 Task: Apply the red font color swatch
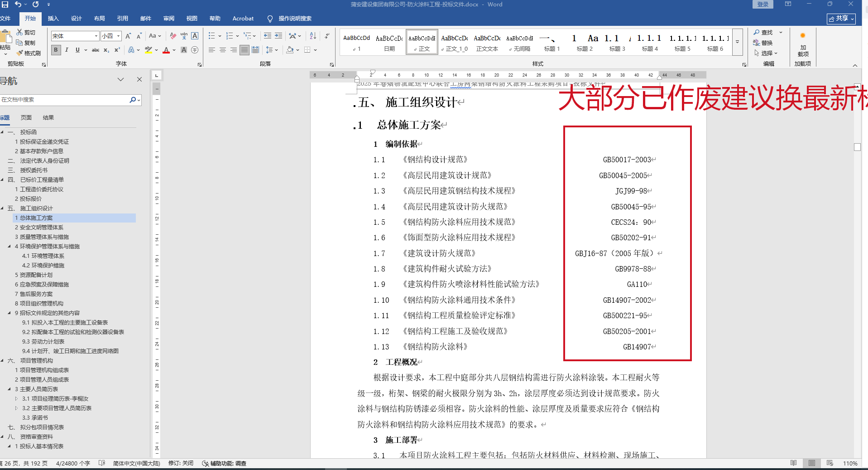point(166,50)
